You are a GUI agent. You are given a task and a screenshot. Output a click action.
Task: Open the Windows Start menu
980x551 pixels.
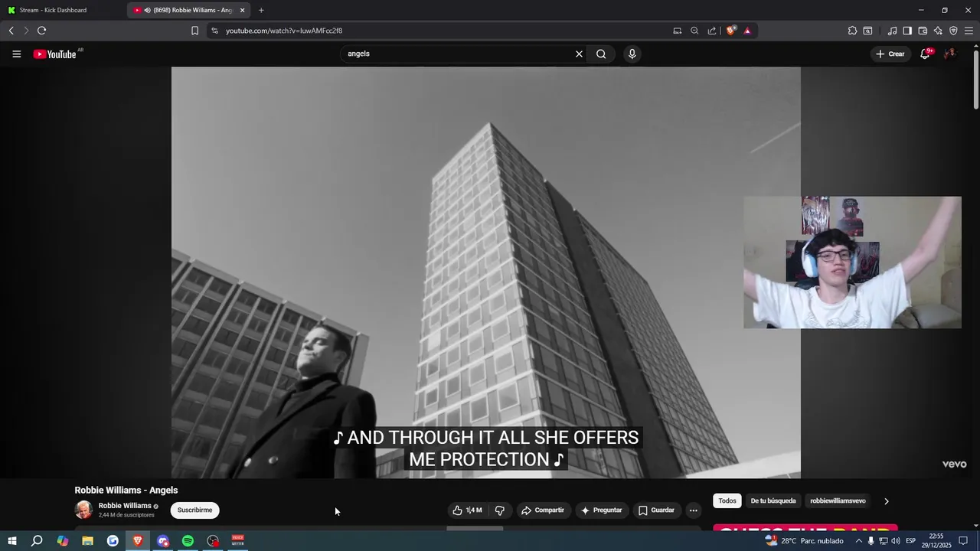[12, 541]
